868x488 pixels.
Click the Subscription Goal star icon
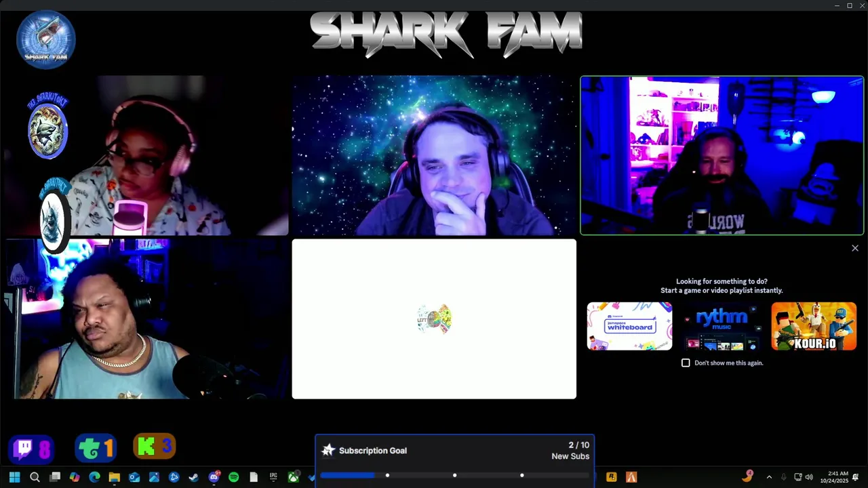click(328, 450)
